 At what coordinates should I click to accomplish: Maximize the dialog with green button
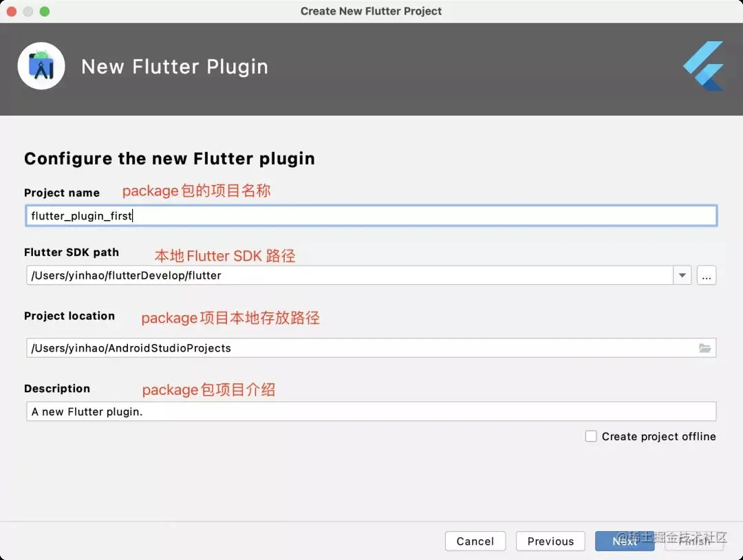pyautogui.click(x=45, y=12)
